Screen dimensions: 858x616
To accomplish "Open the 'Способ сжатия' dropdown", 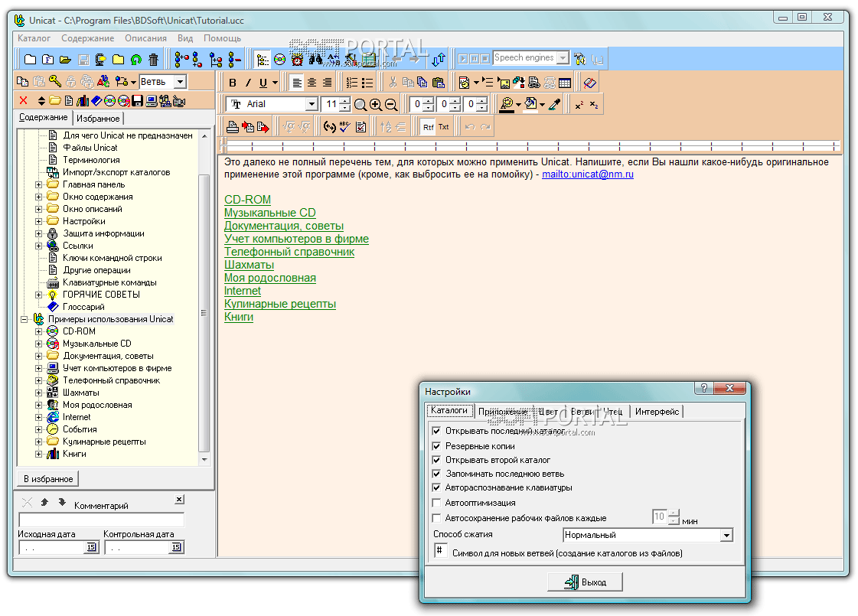I will [726, 535].
